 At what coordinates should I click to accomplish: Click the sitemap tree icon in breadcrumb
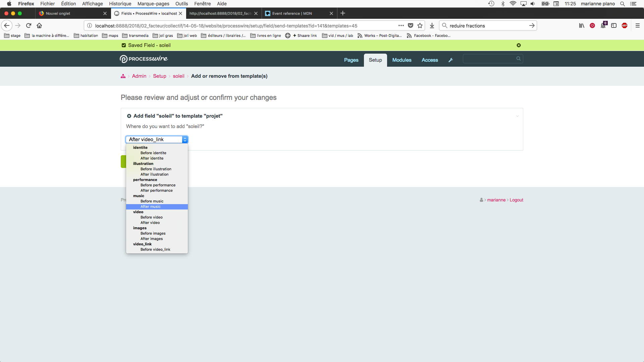click(123, 76)
